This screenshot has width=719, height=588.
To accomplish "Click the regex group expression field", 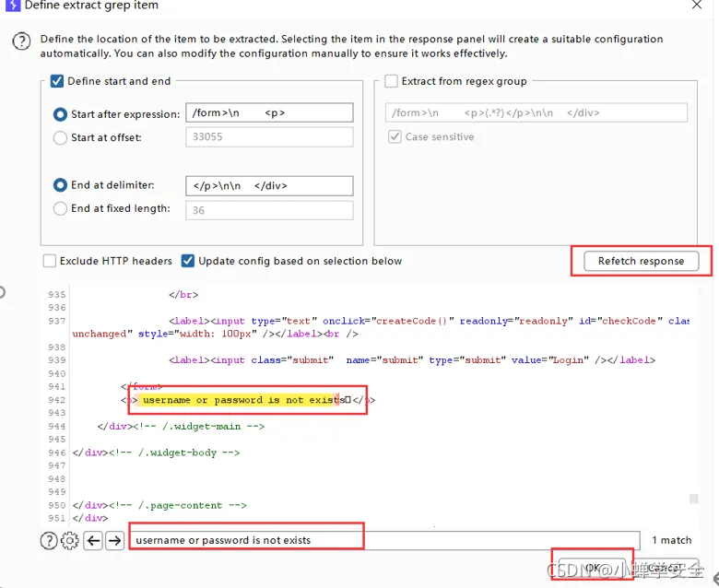I will [x=536, y=112].
